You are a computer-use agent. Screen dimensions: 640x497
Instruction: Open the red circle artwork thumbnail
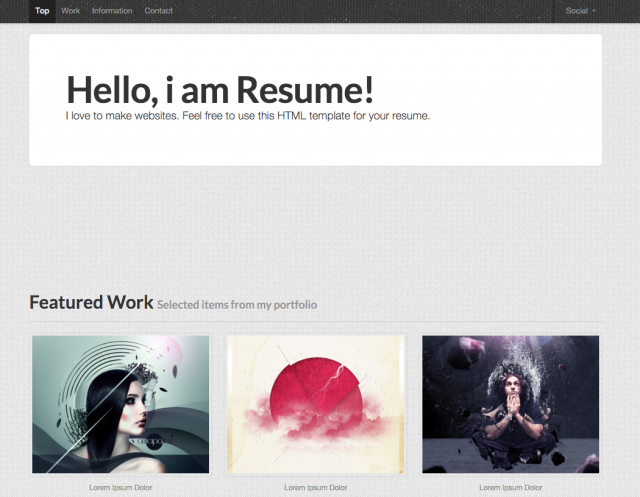click(x=316, y=404)
